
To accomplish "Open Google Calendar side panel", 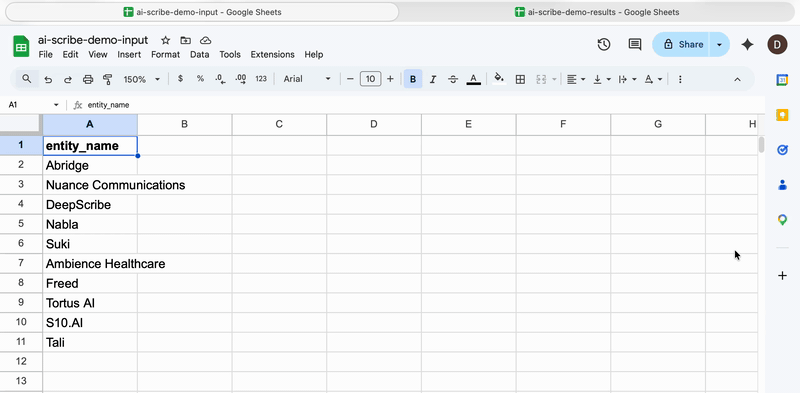I will 782,80.
